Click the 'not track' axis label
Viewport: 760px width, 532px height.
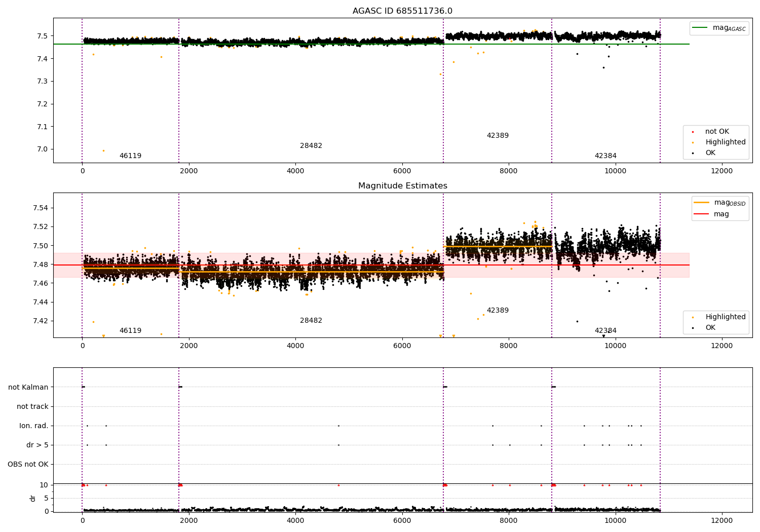(x=32, y=407)
